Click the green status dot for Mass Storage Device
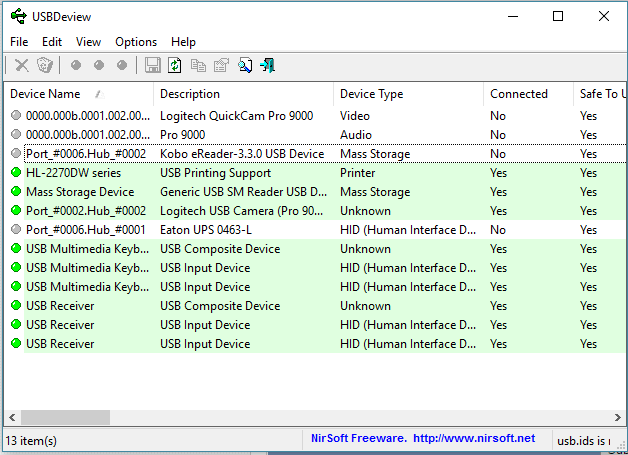 click(16, 192)
